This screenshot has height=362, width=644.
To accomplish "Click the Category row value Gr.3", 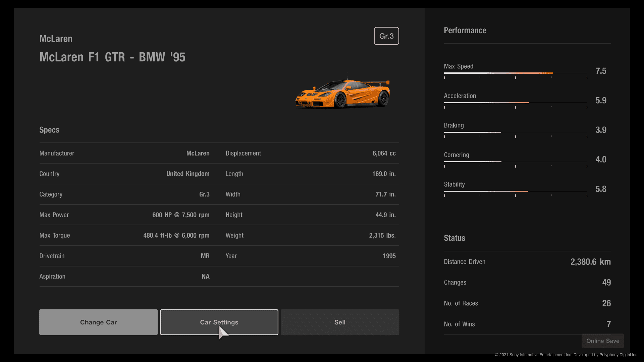I will [204, 194].
